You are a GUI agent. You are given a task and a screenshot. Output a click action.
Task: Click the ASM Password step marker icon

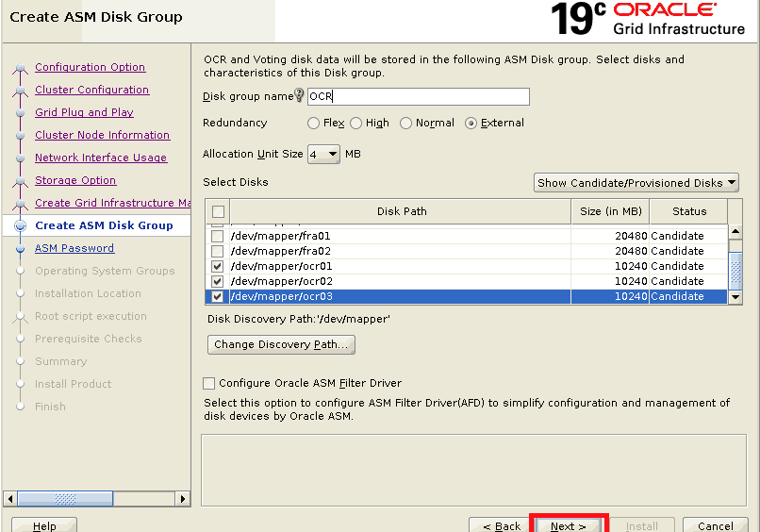[x=21, y=248]
